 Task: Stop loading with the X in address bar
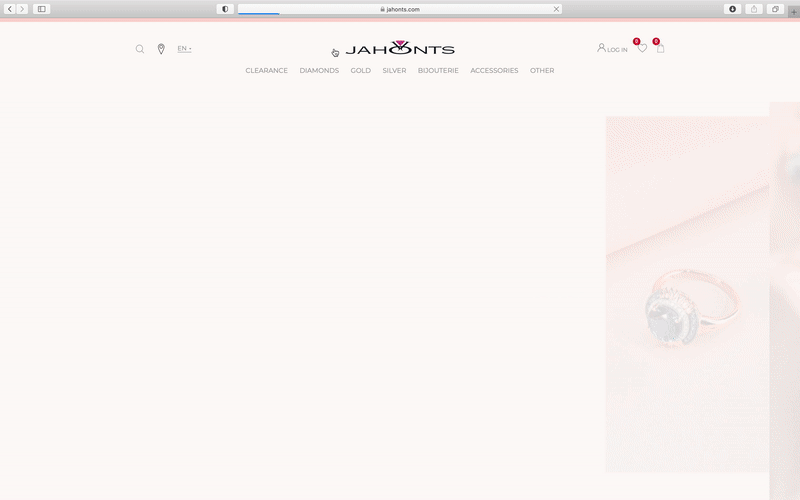556,9
